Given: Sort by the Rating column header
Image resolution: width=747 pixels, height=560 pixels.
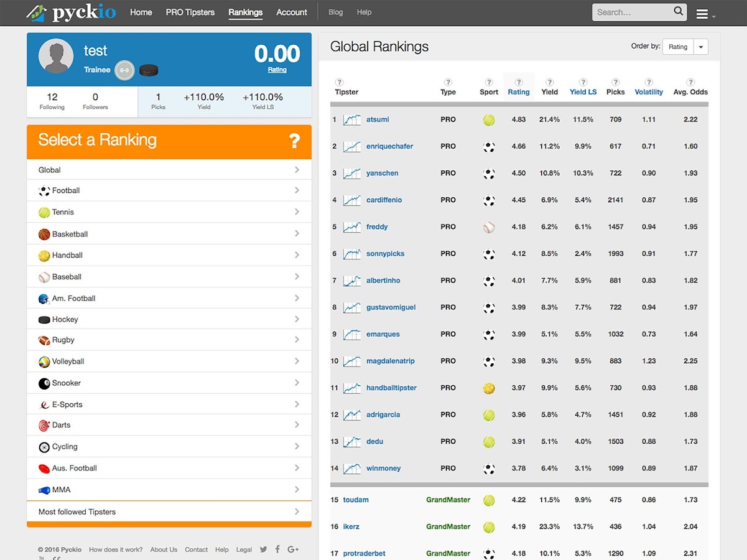Looking at the screenshot, I should click(x=519, y=92).
